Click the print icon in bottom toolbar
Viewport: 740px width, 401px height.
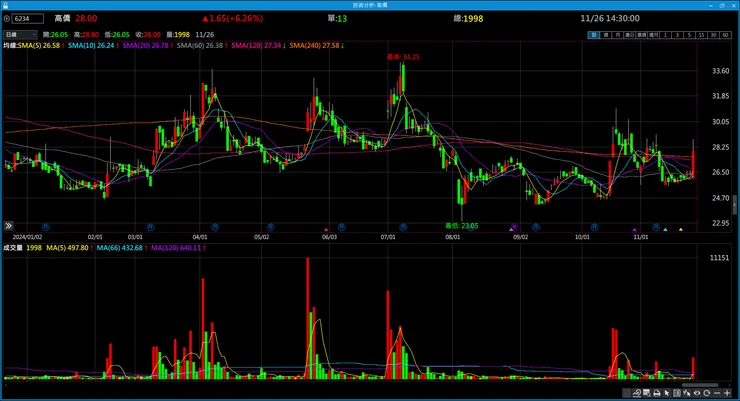[656, 393]
